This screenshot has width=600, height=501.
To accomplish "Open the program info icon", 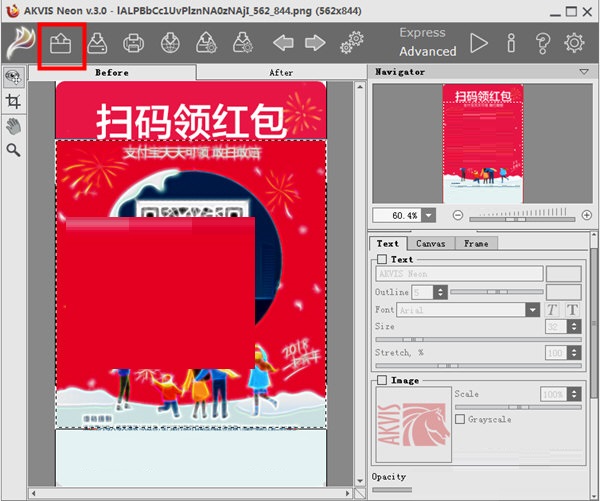I will (x=511, y=43).
